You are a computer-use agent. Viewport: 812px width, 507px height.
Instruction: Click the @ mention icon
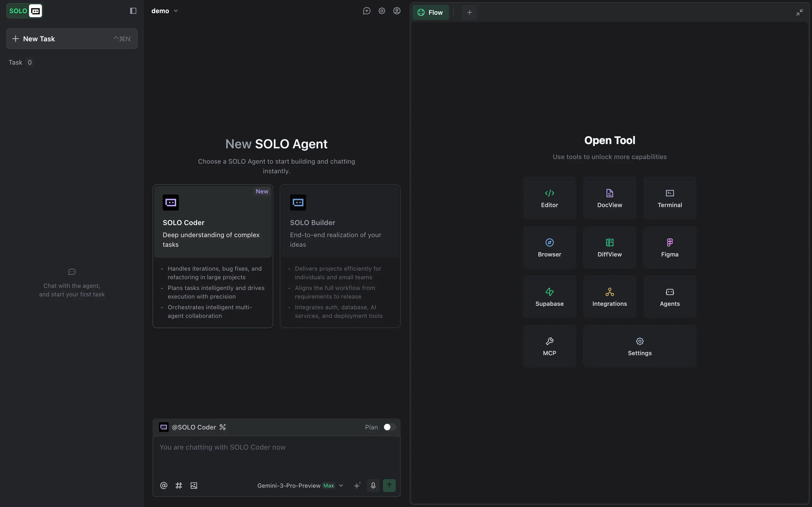pyautogui.click(x=164, y=485)
